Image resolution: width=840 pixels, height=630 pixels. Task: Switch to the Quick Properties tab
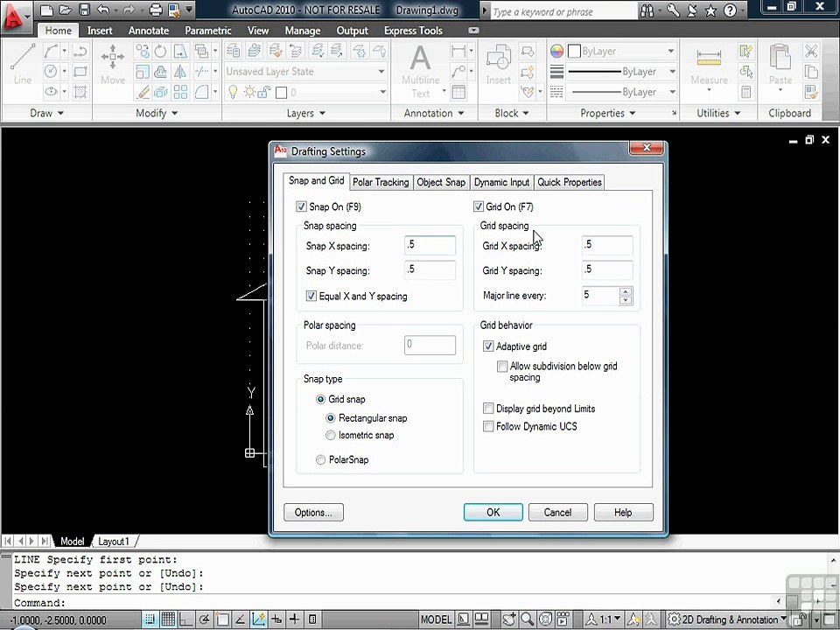570,182
